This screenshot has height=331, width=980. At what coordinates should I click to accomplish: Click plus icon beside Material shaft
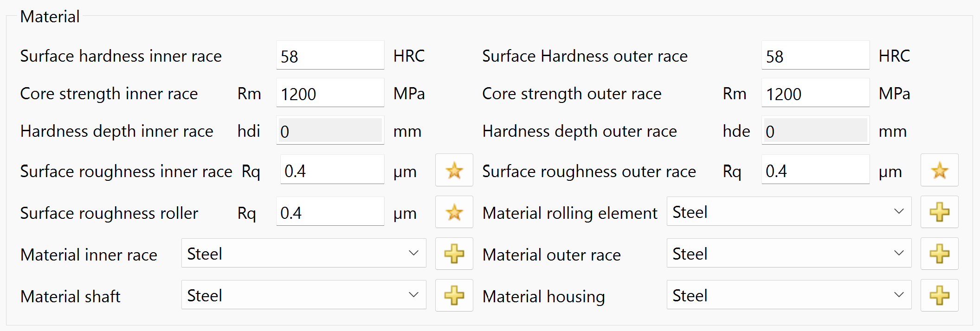coord(454,295)
